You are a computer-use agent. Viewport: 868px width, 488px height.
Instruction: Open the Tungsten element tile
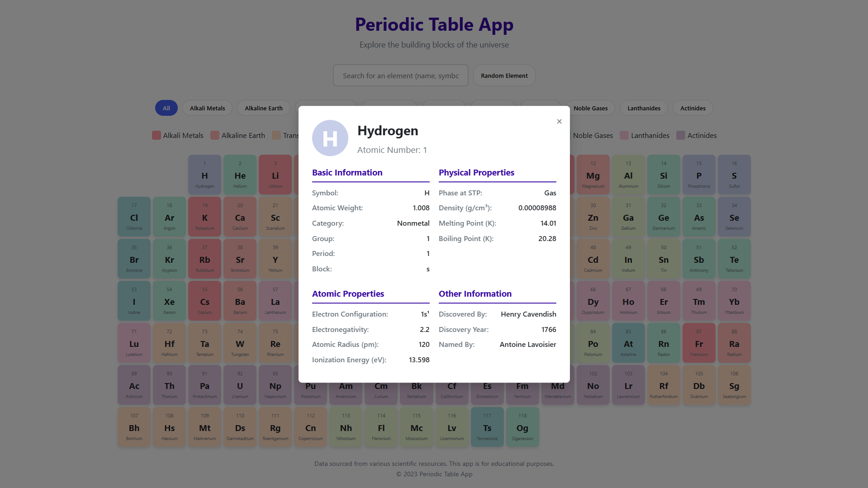[240, 343]
